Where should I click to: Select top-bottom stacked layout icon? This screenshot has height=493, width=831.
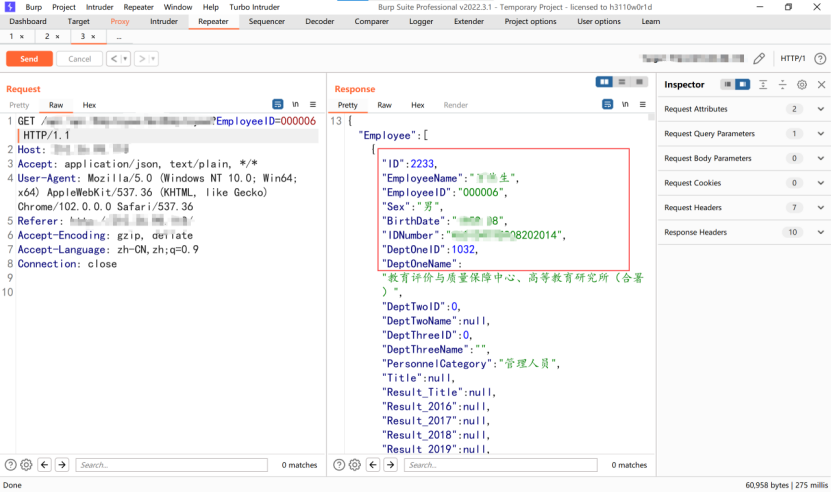(x=622, y=82)
